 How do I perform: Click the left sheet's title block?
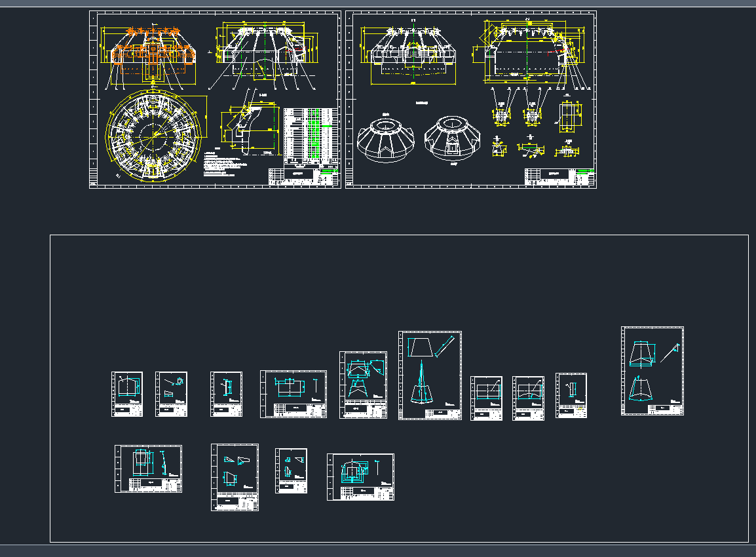coord(303,176)
